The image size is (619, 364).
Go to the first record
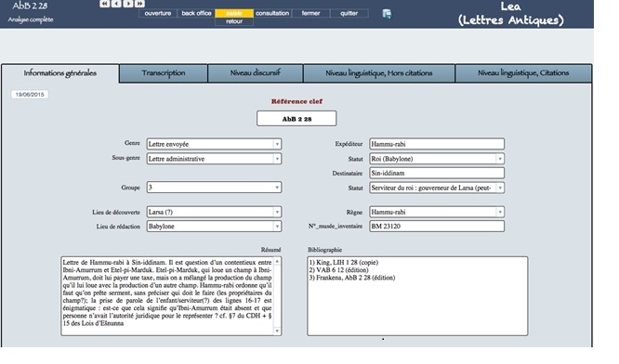tap(105, 4)
